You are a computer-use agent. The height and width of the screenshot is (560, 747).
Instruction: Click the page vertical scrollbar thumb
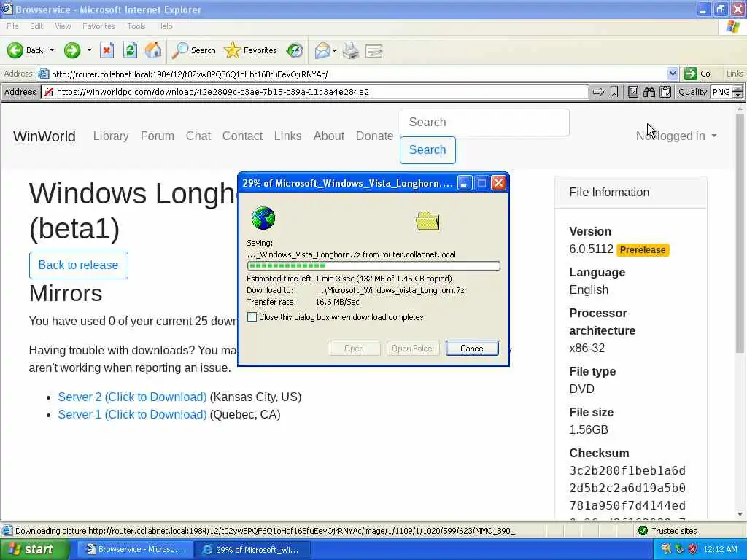click(740, 233)
